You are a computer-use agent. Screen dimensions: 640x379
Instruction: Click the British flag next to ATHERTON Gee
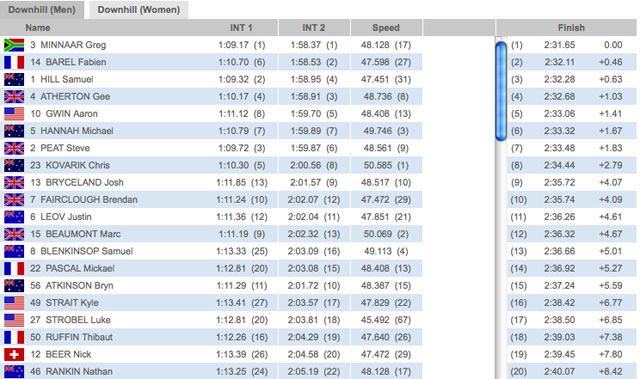point(14,96)
